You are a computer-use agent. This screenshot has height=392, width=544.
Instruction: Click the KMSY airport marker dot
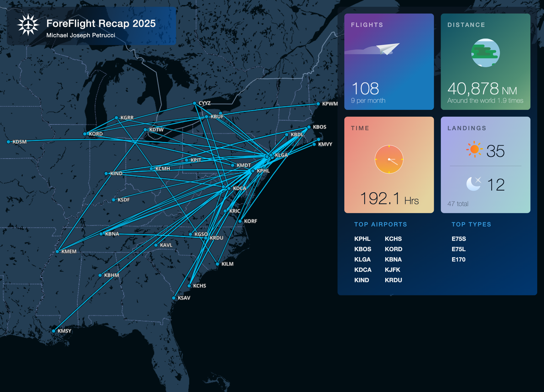[54, 331]
